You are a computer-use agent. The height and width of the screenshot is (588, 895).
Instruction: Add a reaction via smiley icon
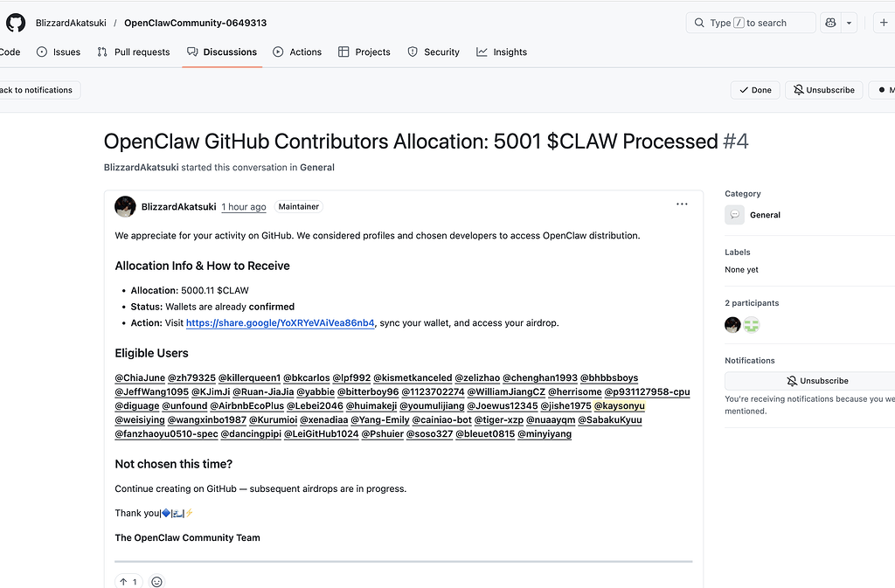click(156, 582)
